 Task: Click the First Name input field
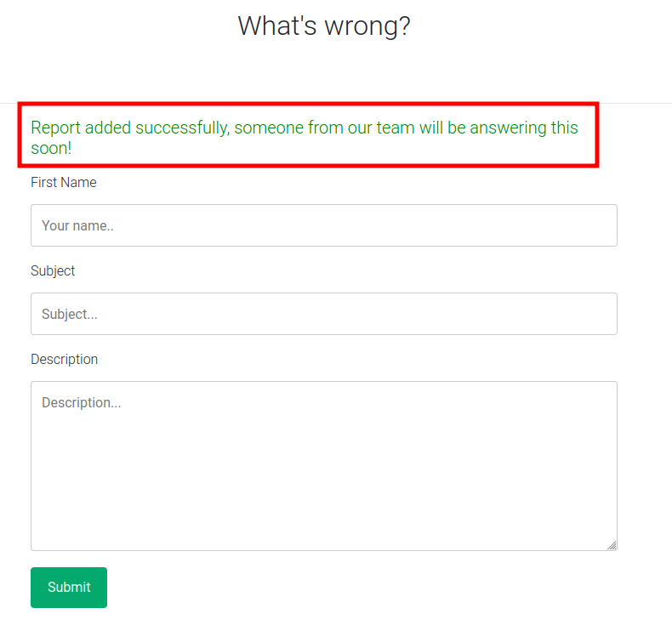tap(323, 225)
